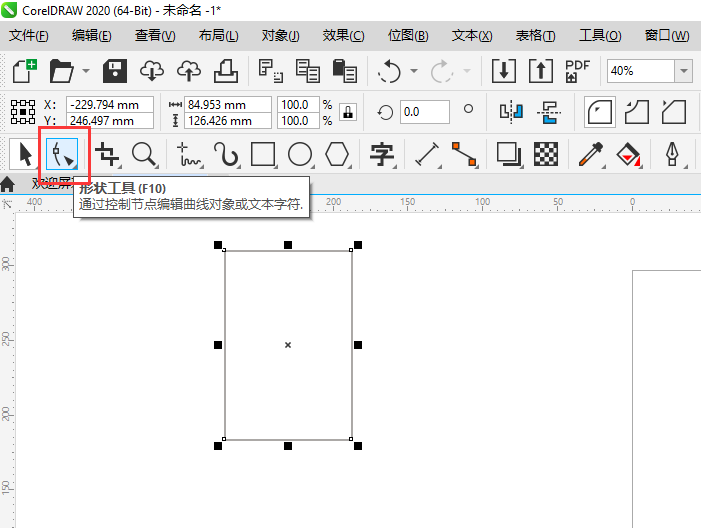Open the zoom level dropdown arrow

click(x=684, y=71)
